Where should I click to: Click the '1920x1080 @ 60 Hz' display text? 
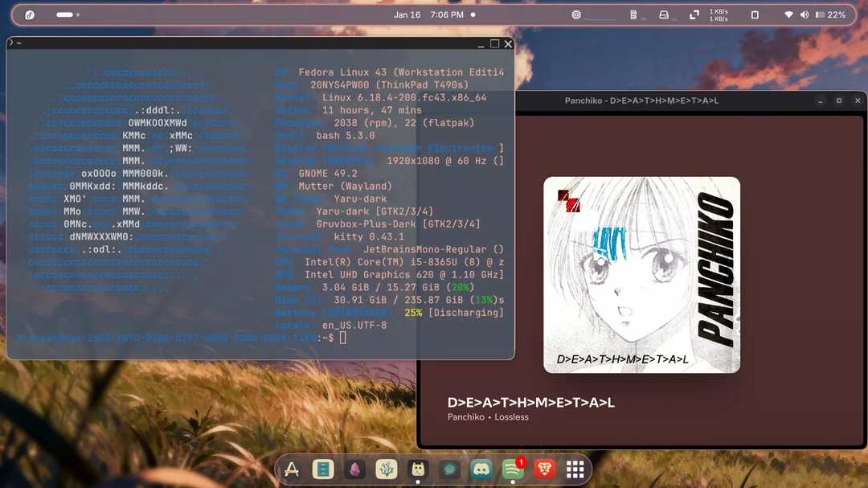pos(436,161)
